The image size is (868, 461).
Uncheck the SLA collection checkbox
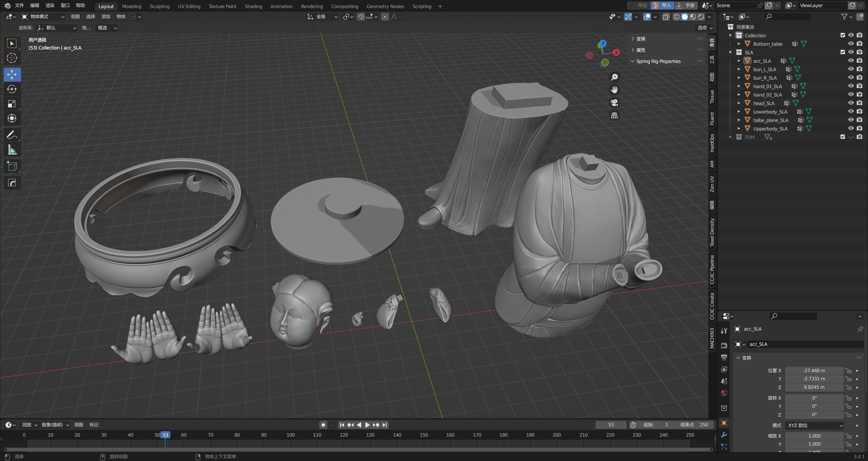click(x=842, y=52)
